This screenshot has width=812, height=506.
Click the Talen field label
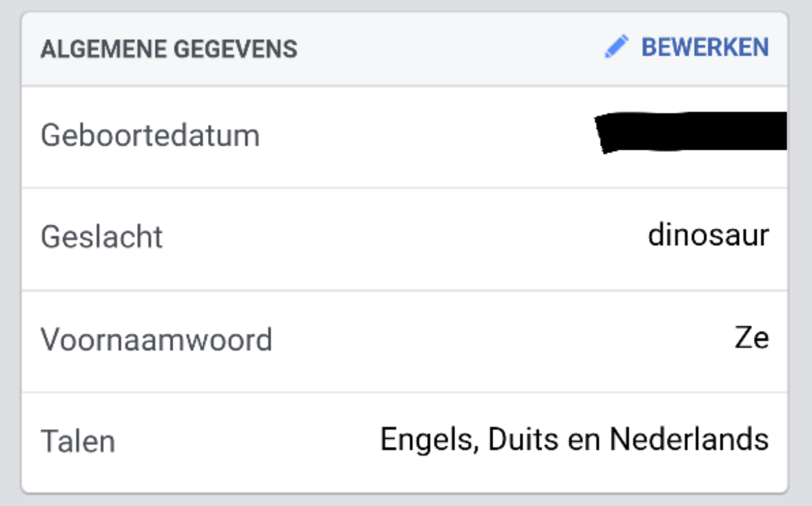tap(78, 441)
